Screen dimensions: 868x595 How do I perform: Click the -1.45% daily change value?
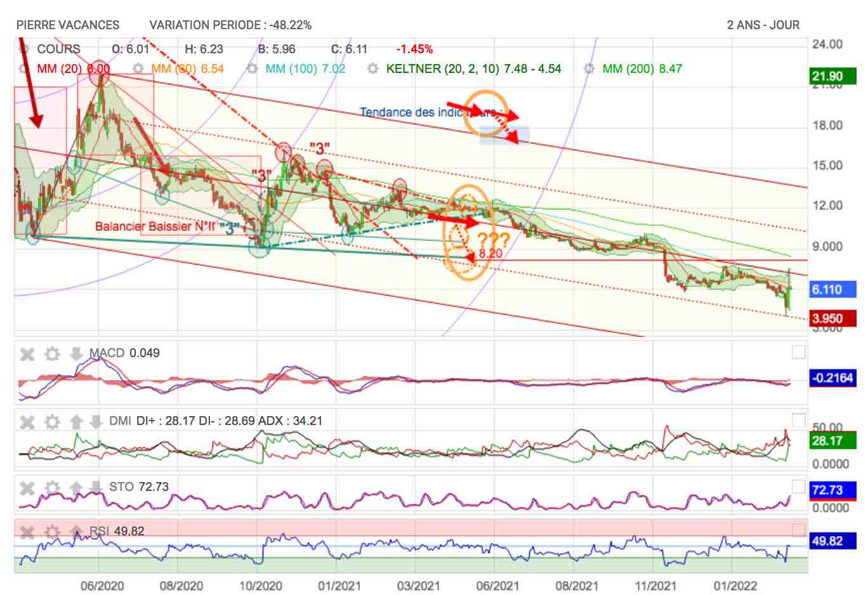pyautogui.click(x=414, y=49)
